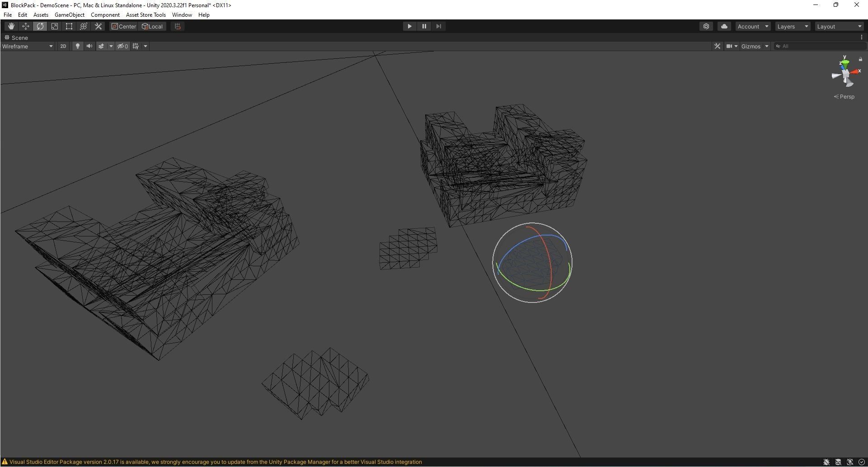This screenshot has width=868, height=467.
Task: Open the Cloud services button
Action: click(x=724, y=26)
